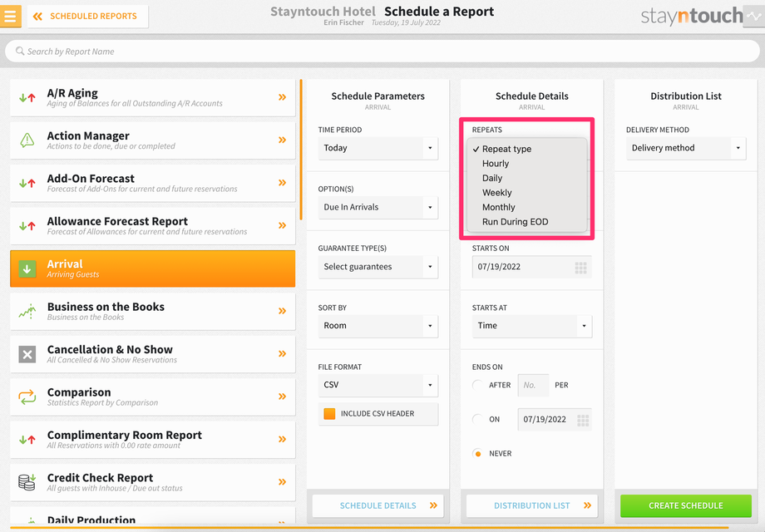This screenshot has height=532, width=765.
Task: Open Cancellation & No Show via chevrons
Action: point(282,354)
